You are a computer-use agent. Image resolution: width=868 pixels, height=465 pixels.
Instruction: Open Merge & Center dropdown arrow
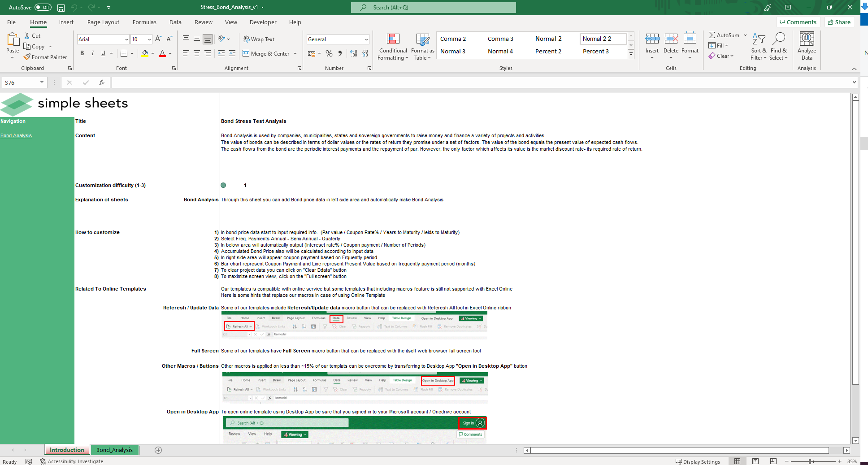295,54
